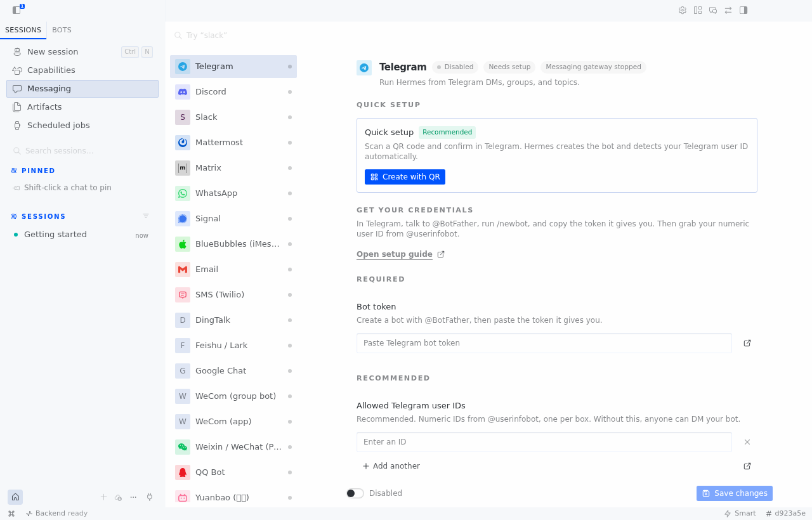Open the setup guide link
This screenshot has width=812, height=520.
pyautogui.click(x=400, y=254)
